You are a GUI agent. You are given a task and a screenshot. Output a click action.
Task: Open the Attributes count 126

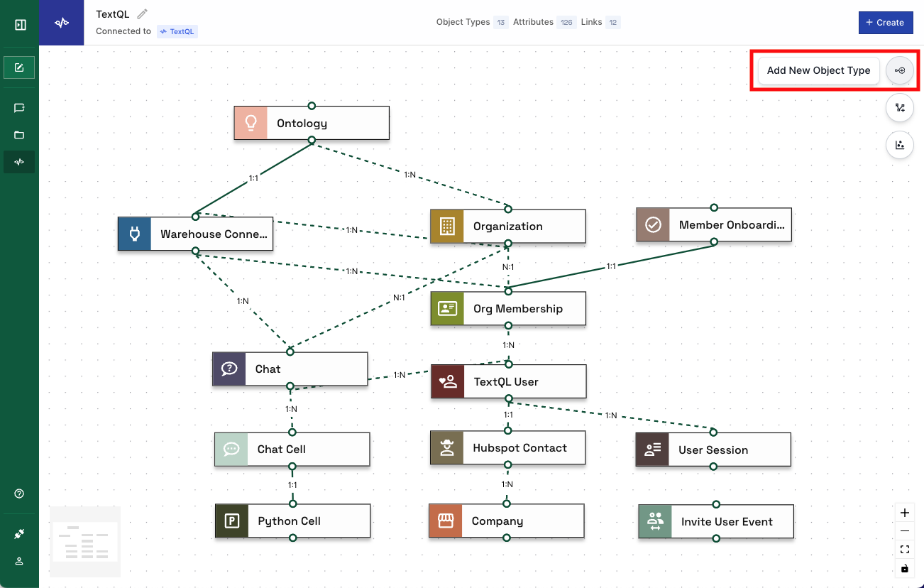tap(566, 23)
